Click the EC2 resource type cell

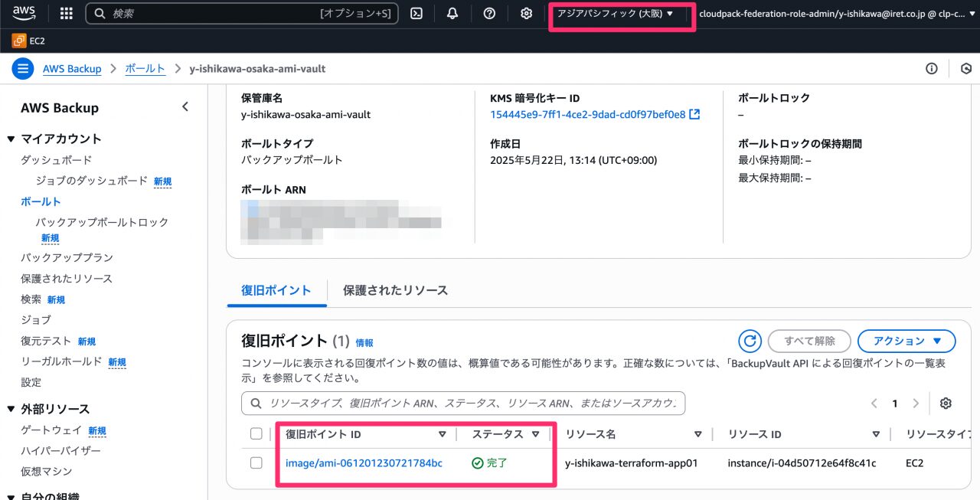point(915,463)
